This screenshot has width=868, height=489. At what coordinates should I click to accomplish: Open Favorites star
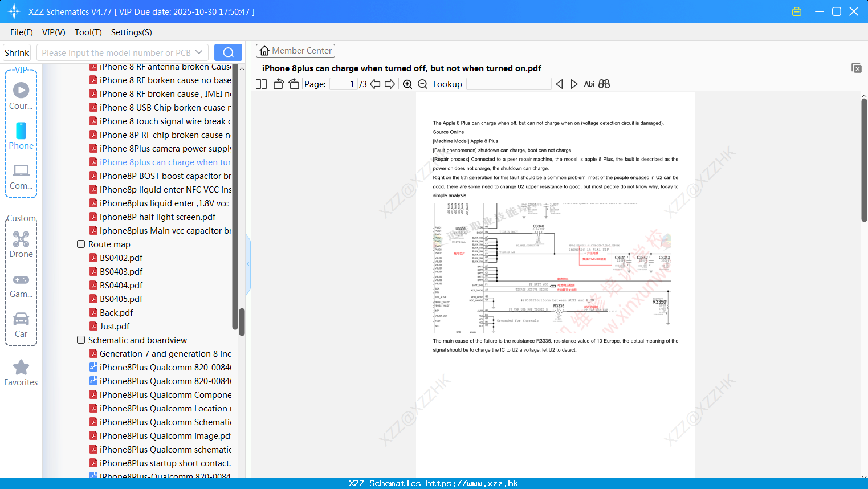[x=21, y=373]
